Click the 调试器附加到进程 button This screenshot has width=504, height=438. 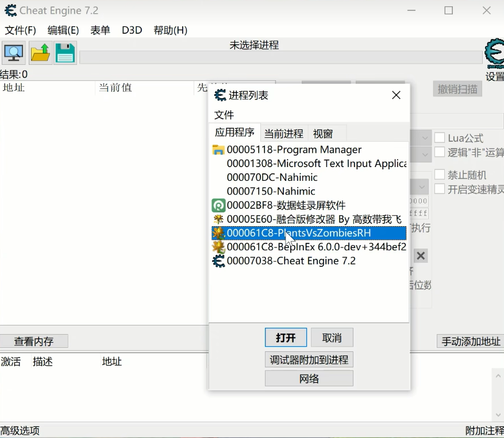click(x=309, y=360)
